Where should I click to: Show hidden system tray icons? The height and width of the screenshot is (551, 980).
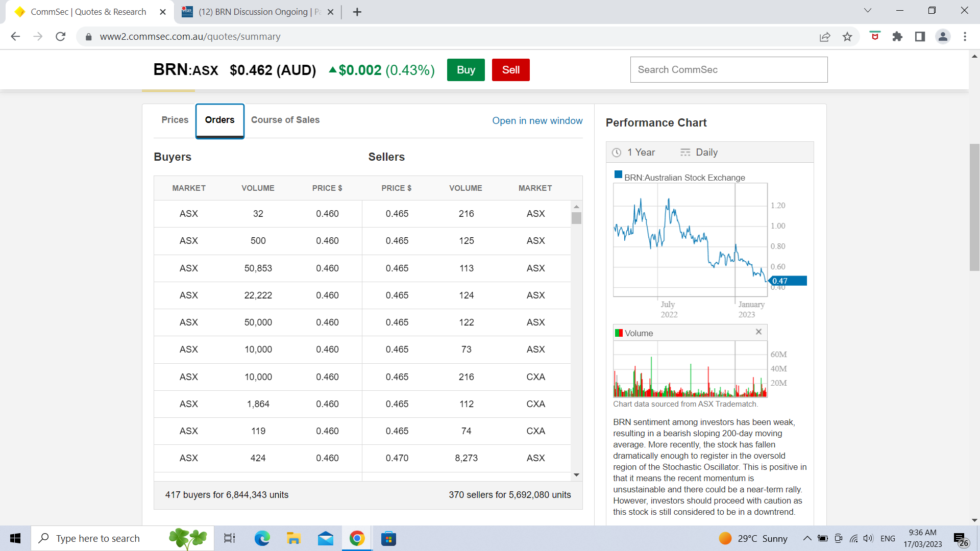[807, 538]
